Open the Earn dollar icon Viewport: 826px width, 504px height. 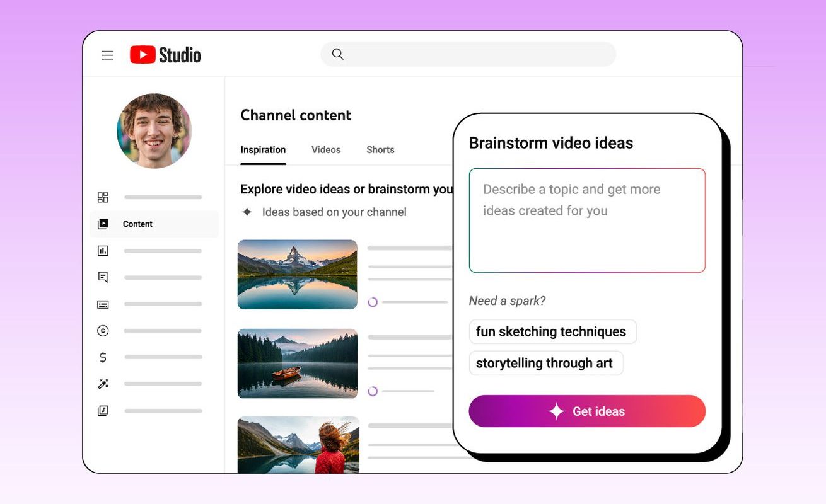(x=103, y=357)
